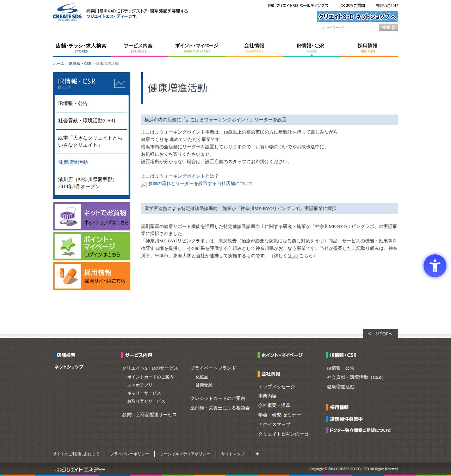This screenshot has height=476, width=451.
Task: Open お問い合わせ top link
Action: pos(387,6)
